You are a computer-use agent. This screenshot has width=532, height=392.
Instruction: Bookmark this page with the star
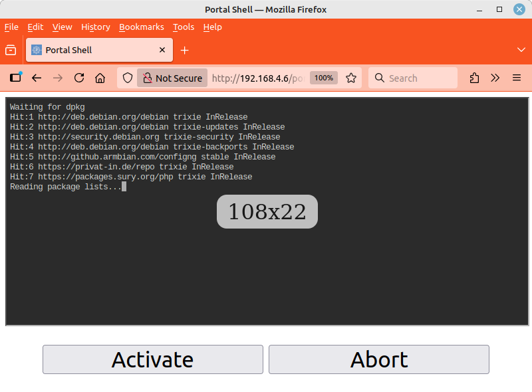pyautogui.click(x=351, y=78)
